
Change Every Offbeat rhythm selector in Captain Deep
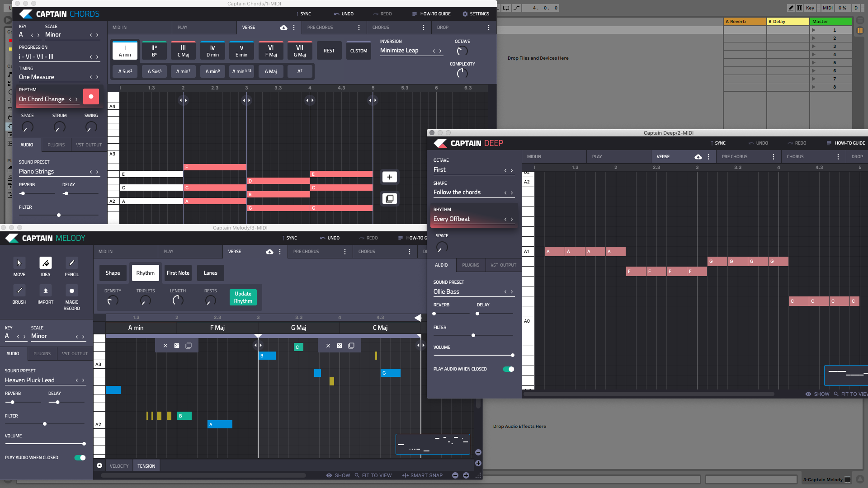pos(474,219)
